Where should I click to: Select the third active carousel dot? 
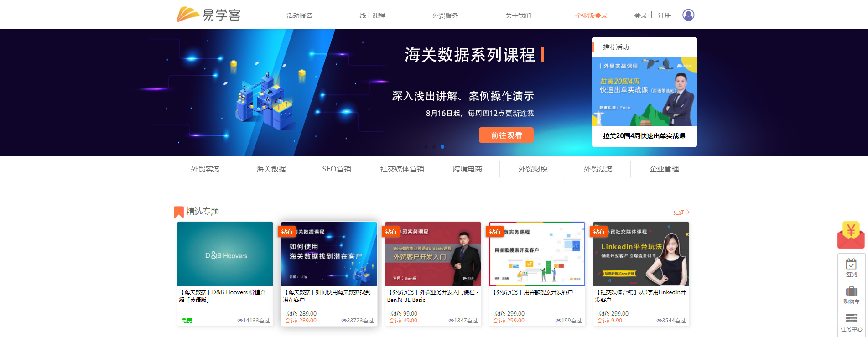pyautogui.click(x=442, y=147)
